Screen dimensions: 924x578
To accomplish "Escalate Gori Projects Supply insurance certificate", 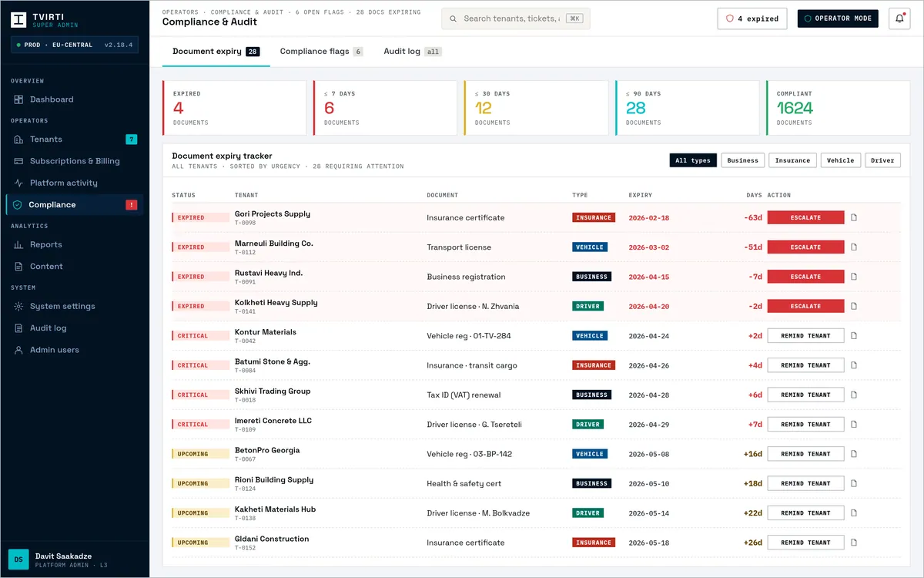I will 805,217.
